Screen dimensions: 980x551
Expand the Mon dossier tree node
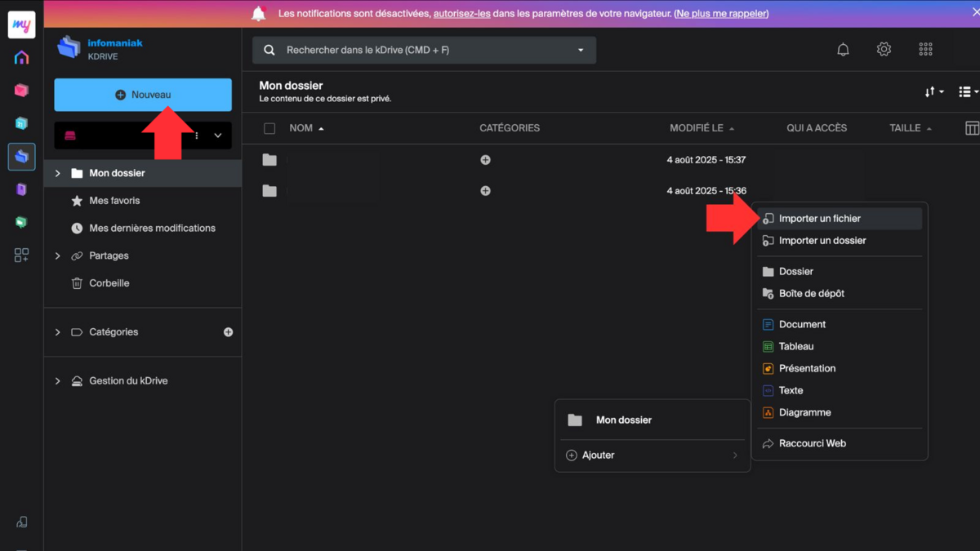point(57,173)
